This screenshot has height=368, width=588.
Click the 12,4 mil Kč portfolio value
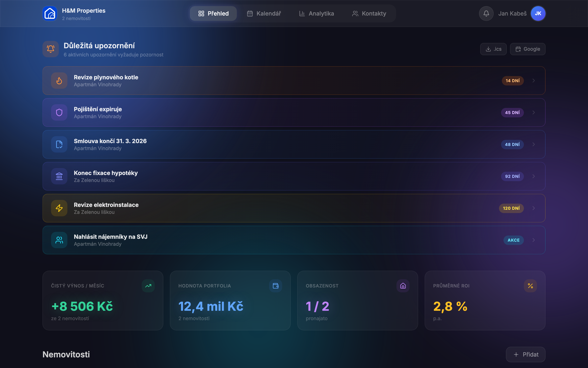click(211, 306)
